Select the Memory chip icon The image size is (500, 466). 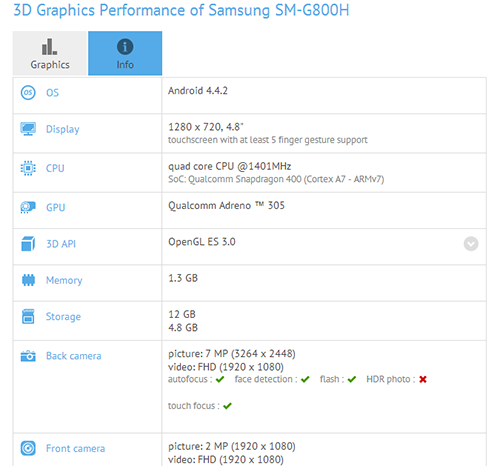pos(28,280)
